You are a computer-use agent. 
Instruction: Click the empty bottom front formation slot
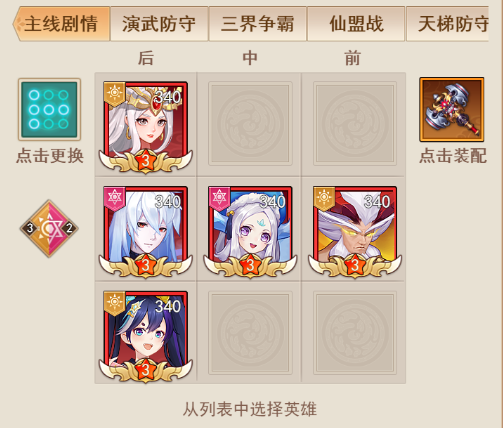355,333
